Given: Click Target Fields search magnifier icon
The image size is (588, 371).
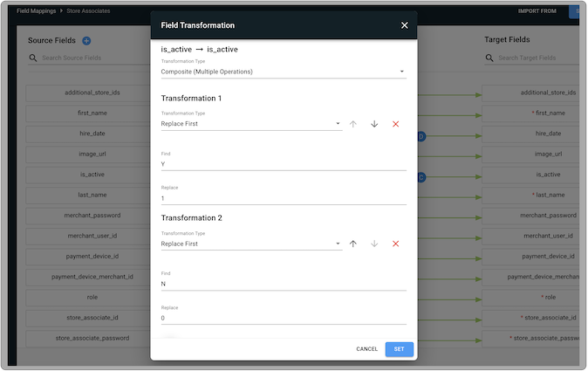Looking at the screenshot, I should (x=489, y=58).
